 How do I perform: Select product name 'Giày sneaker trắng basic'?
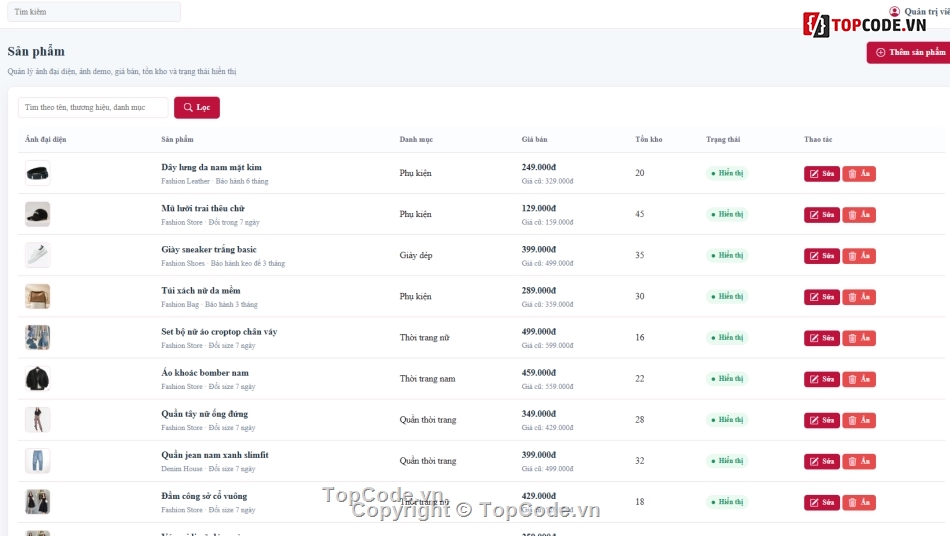pyautogui.click(x=209, y=250)
